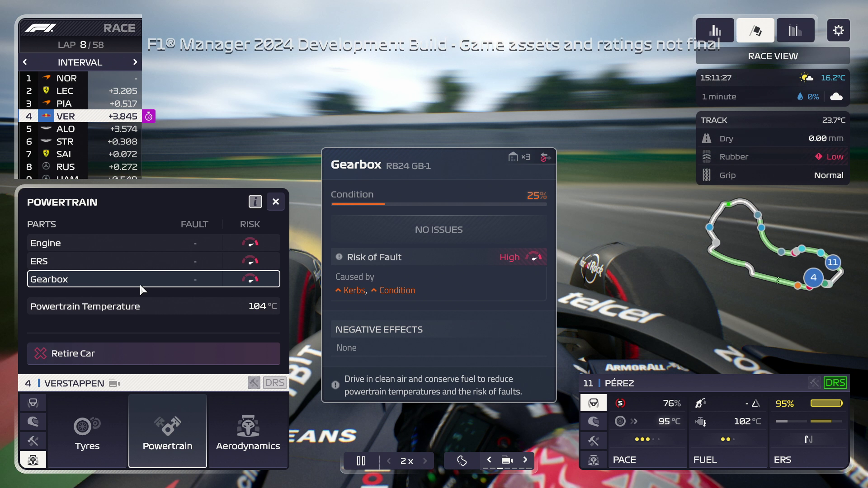
Task: Click Pérez's ERS battery bar
Action: click(x=826, y=403)
